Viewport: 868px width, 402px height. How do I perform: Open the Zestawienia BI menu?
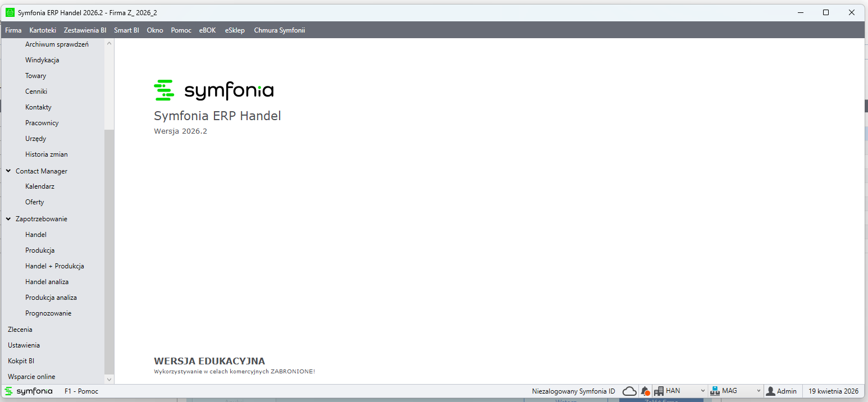pyautogui.click(x=85, y=30)
